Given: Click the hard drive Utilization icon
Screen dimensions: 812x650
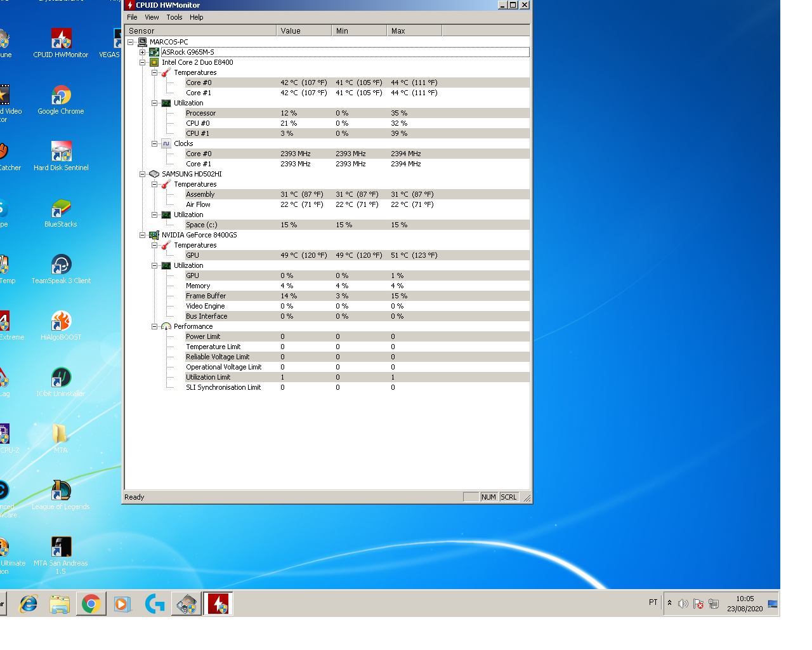Looking at the screenshot, I should [166, 215].
